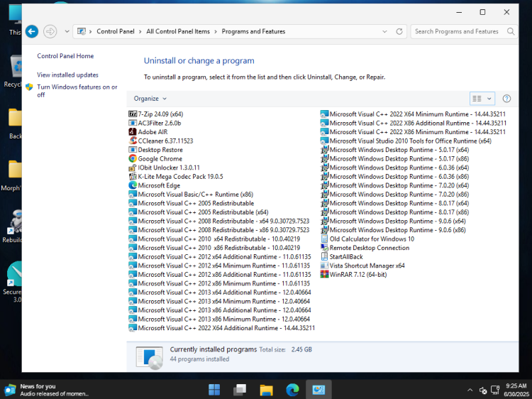Click the Vista Shortcut Manager x64 icon

324,266
